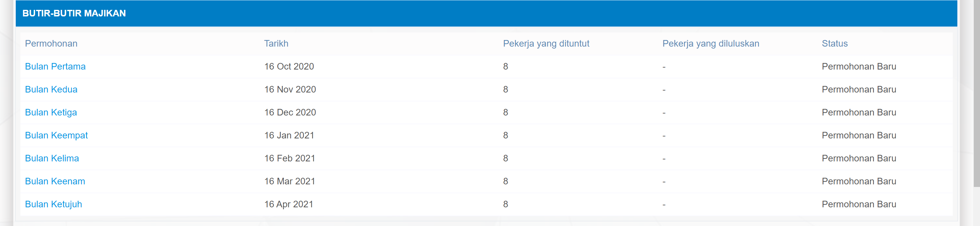This screenshot has width=980, height=226.
Task: Click the 16 Dec 2020 date cell
Action: pos(290,113)
